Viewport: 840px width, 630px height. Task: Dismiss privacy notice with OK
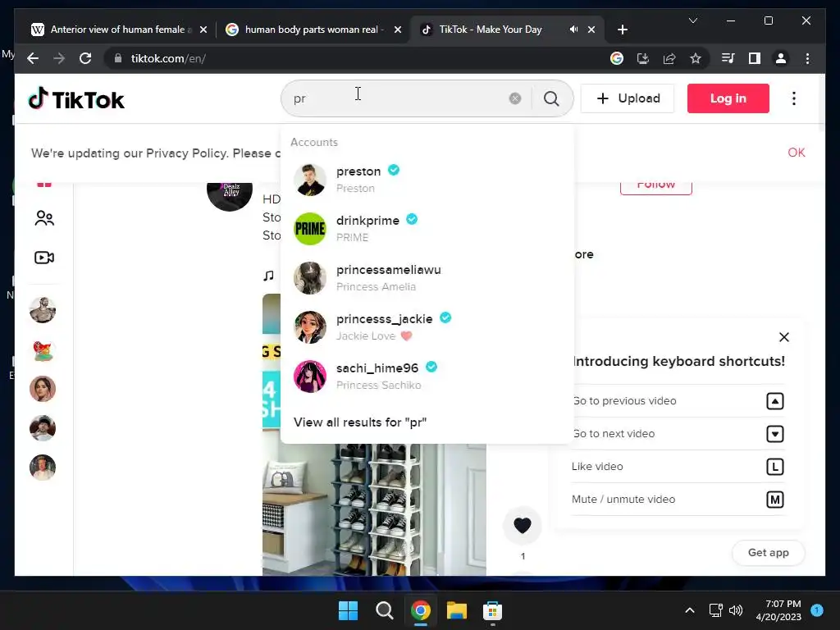pos(796,153)
